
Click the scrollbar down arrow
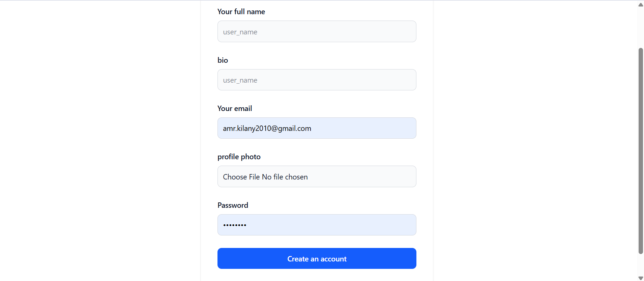[641, 278]
